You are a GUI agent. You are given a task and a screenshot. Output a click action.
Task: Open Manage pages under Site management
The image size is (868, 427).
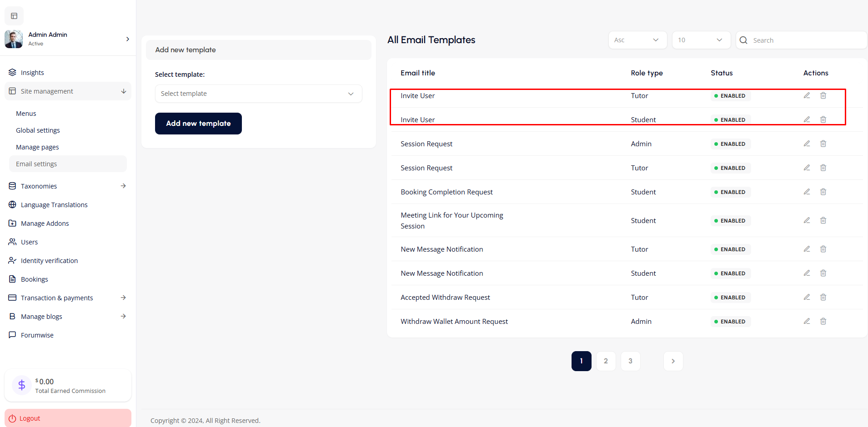[x=37, y=147]
